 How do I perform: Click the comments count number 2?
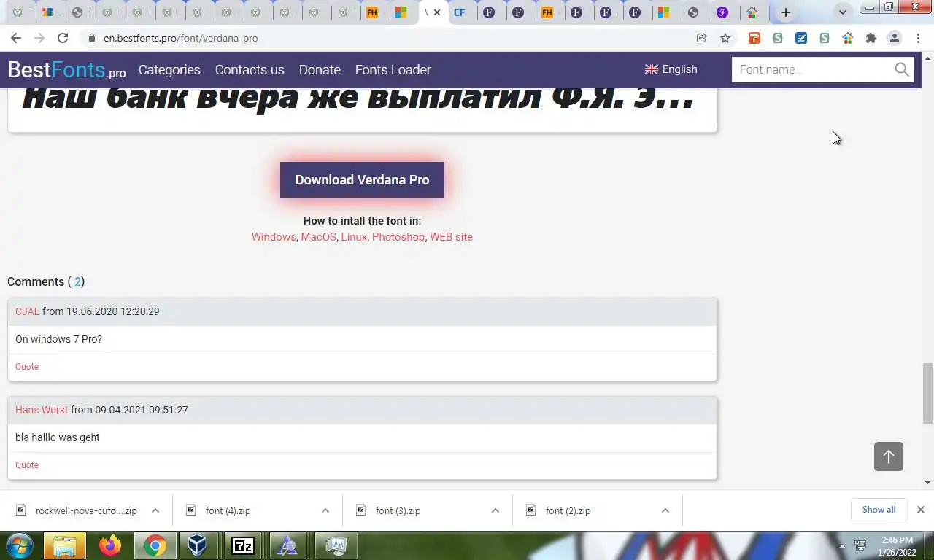pos(77,281)
